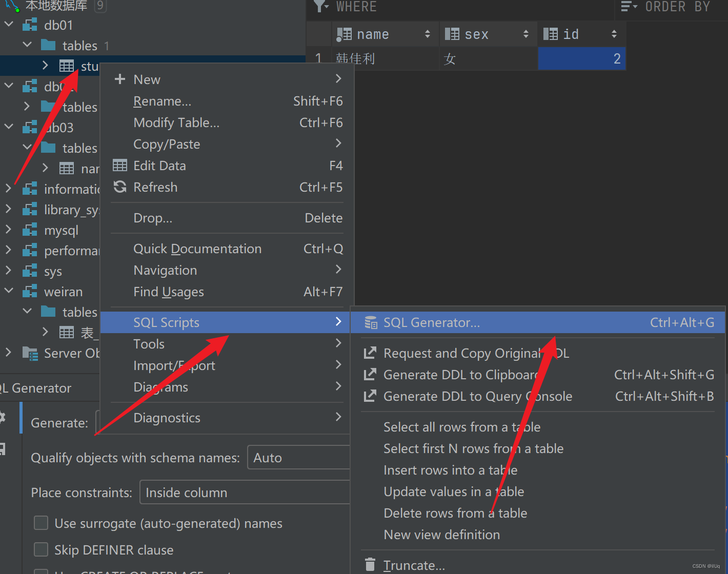Click the name column header icon

coord(344,34)
